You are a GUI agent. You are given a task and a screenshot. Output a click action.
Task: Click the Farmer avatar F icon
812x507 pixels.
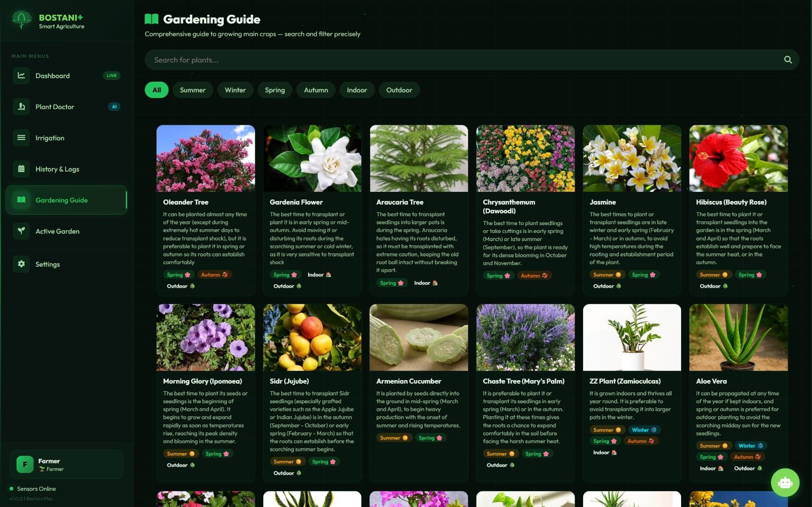tap(25, 464)
